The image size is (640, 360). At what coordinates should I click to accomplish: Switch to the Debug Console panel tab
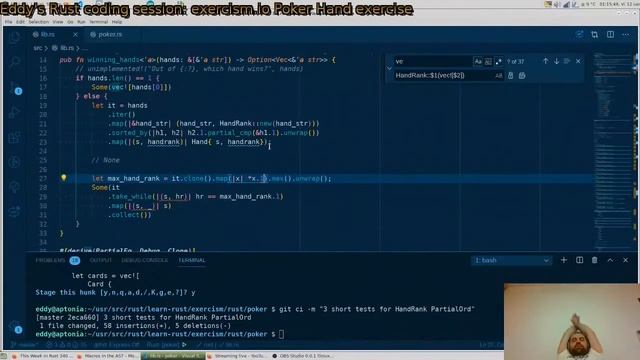point(144,260)
